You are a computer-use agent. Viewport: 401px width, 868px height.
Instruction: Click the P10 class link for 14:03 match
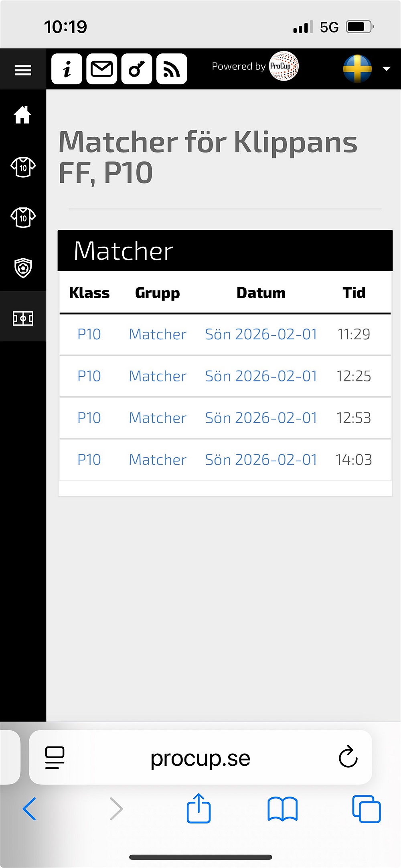coord(89,460)
